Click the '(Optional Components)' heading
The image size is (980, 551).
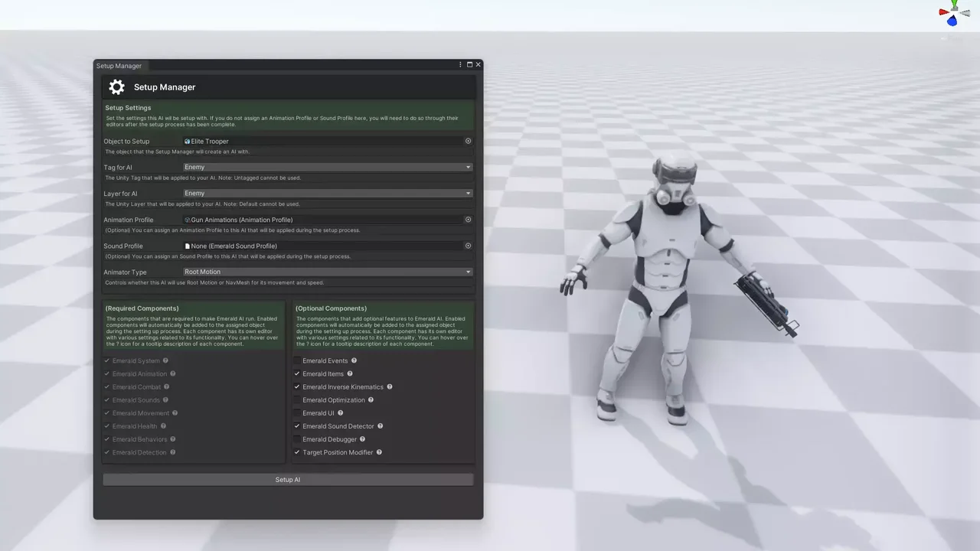tap(331, 308)
